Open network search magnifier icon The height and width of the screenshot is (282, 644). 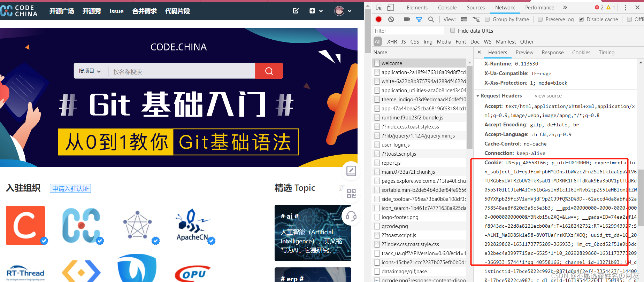pyautogui.click(x=431, y=19)
